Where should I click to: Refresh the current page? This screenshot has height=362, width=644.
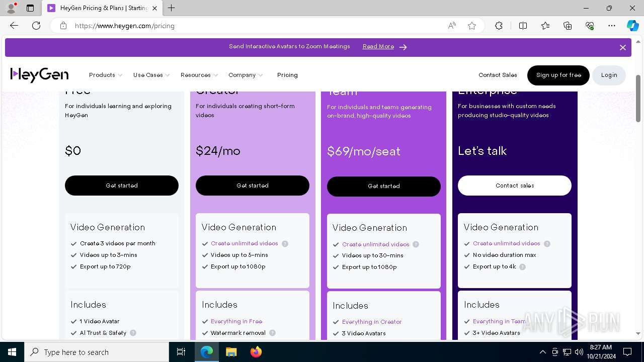(36, 26)
